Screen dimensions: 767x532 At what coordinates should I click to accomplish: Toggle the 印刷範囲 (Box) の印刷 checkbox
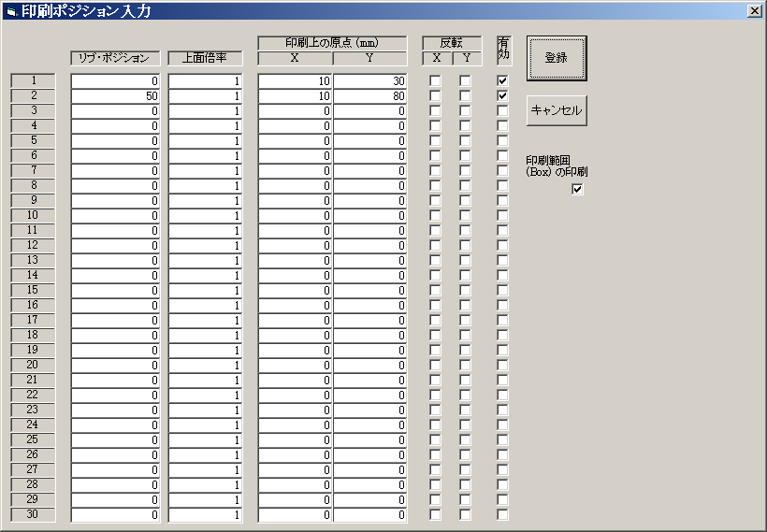click(577, 190)
